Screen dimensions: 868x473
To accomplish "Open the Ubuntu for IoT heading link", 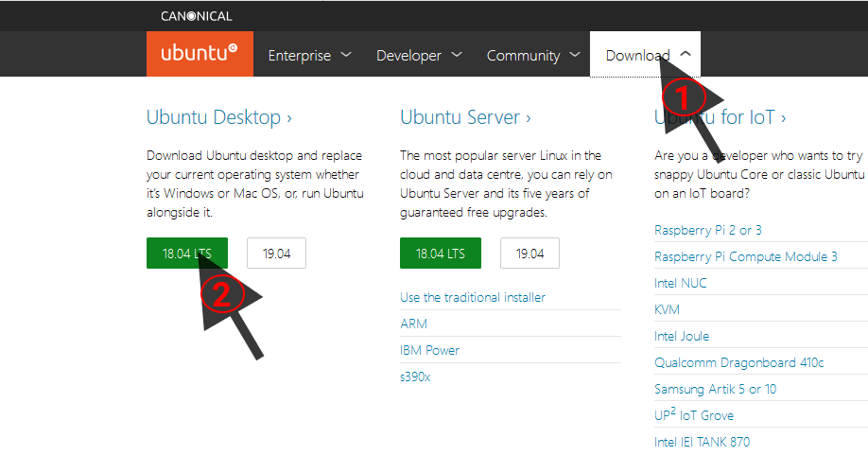I will (720, 117).
